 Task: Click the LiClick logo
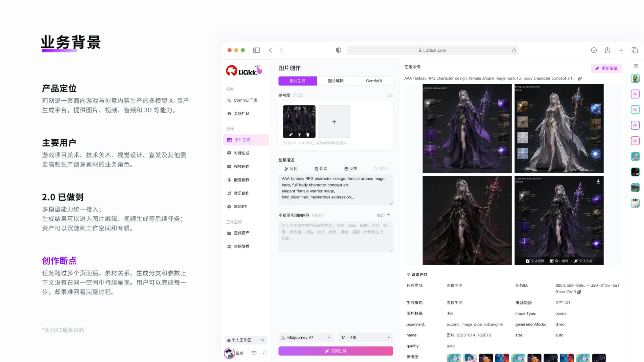244,71
